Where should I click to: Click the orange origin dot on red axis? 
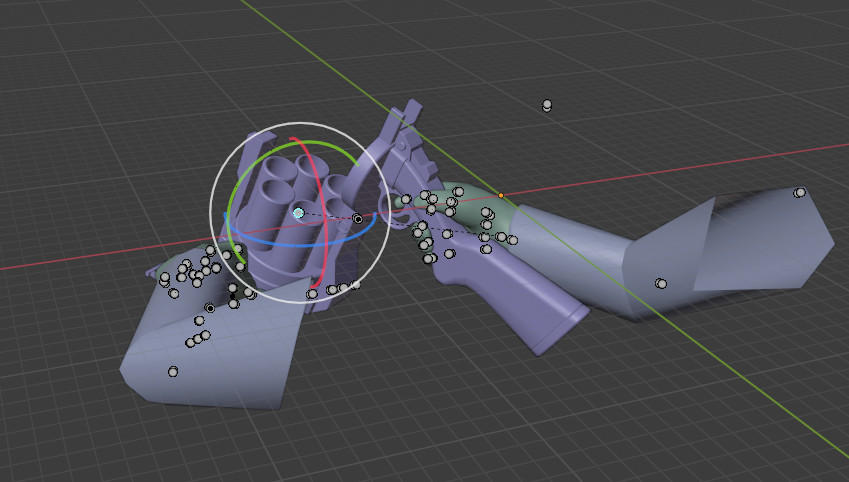pyautogui.click(x=501, y=195)
